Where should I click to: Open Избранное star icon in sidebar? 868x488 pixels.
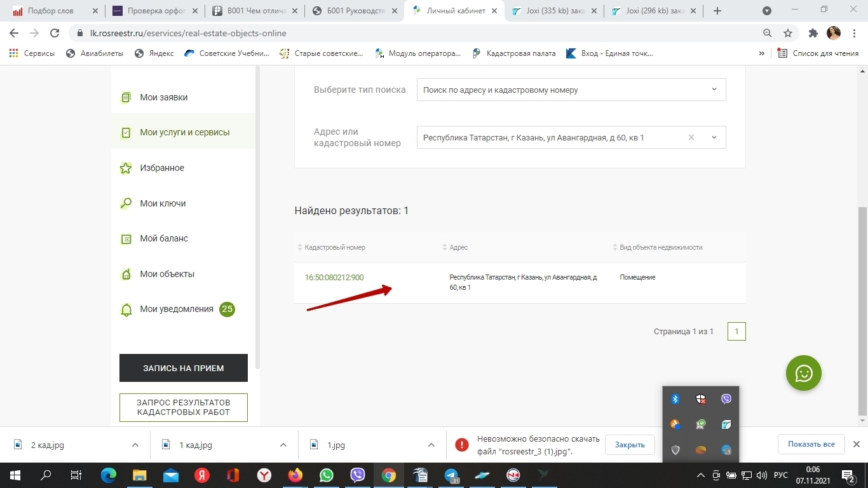coord(126,168)
